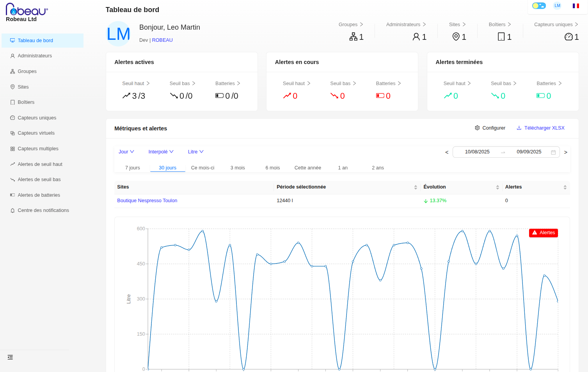Open Capteurs virtuels in sidebar
Viewport: 588px width, 372px height.
pyautogui.click(x=36, y=133)
